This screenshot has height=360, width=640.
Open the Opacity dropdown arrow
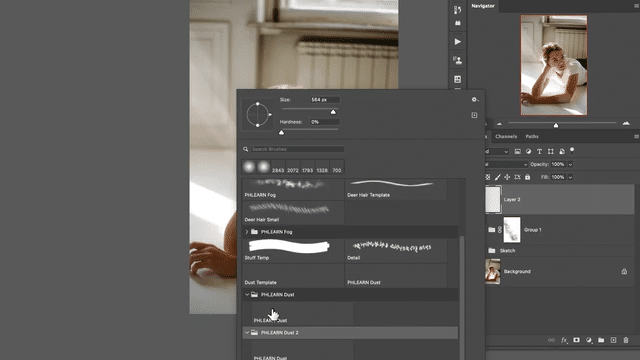(x=570, y=164)
